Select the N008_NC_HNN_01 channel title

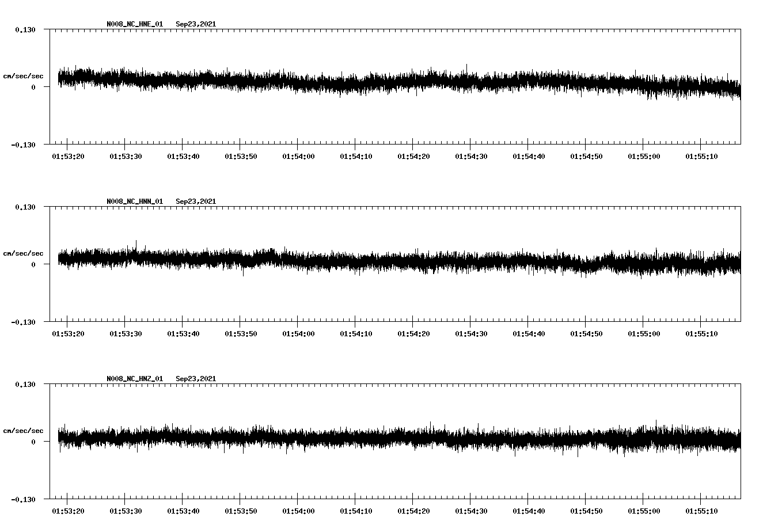point(135,202)
